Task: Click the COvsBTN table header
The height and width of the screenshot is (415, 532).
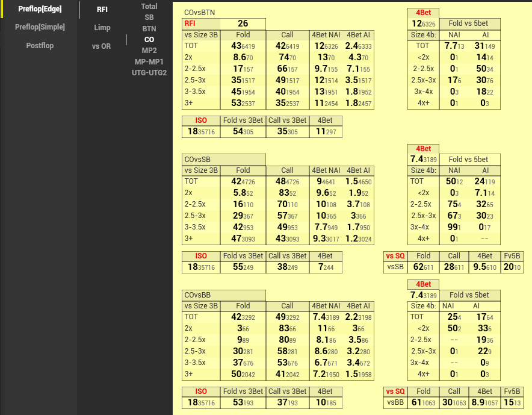Action: click(200, 13)
